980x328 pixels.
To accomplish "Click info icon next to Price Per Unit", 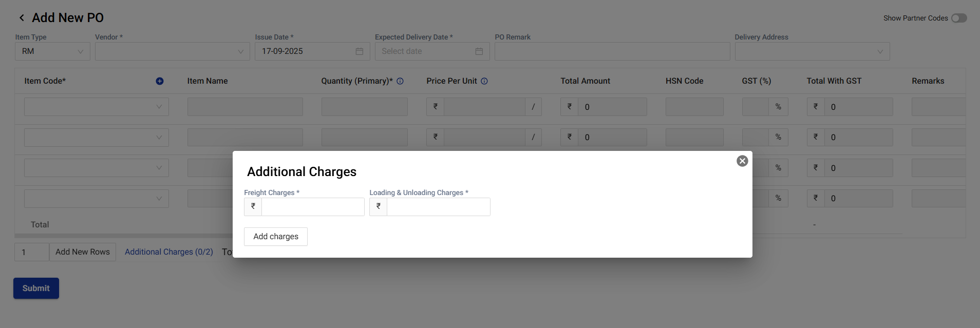I will [484, 81].
